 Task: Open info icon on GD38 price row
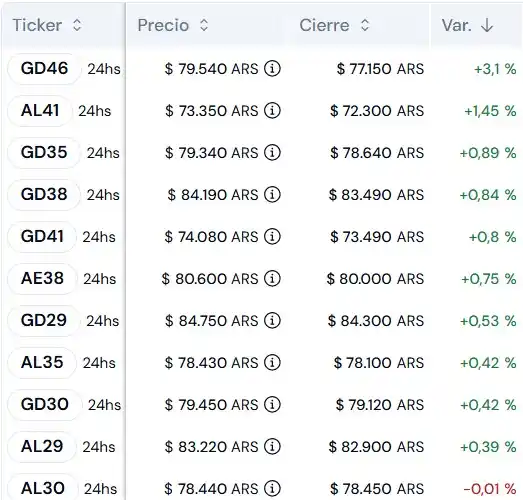(x=272, y=195)
